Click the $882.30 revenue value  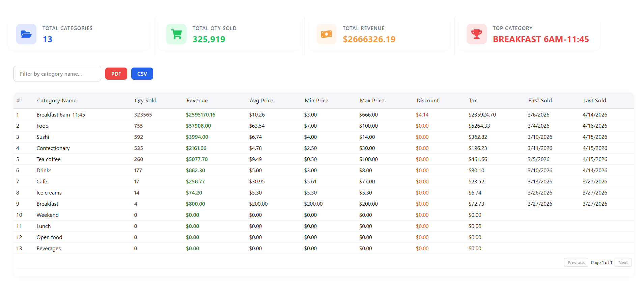[195, 170]
